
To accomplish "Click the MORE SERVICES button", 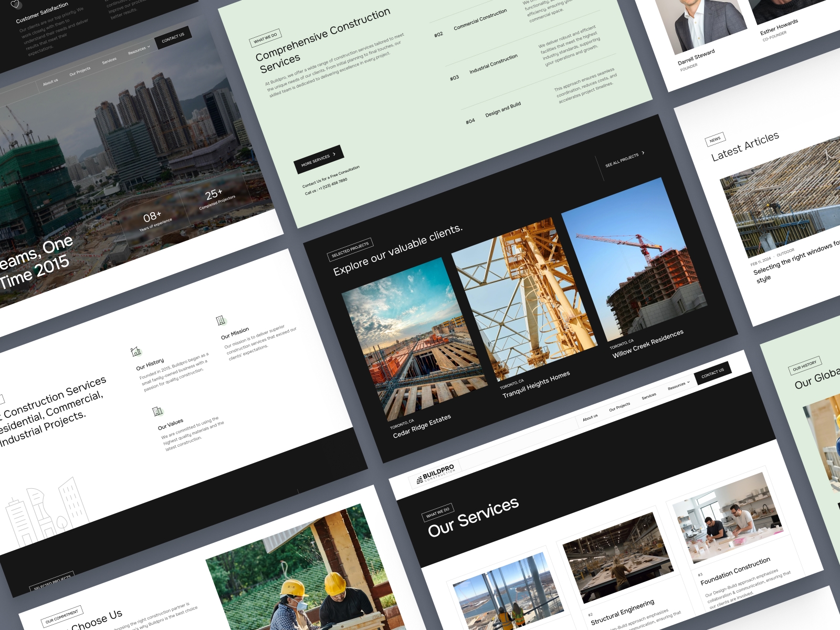I will [318, 159].
